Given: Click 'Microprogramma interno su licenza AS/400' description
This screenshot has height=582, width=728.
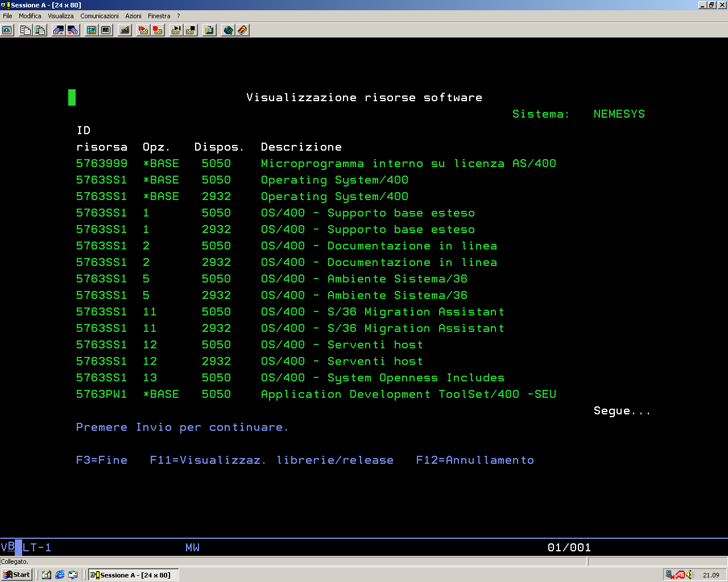Looking at the screenshot, I should click(408, 163).
